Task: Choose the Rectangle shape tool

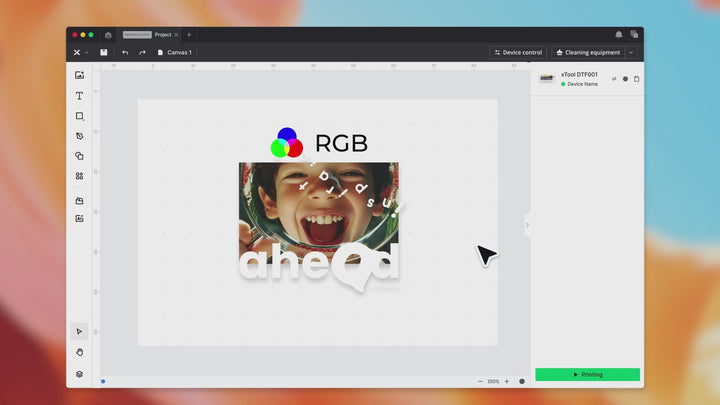Action: [79, 116]
